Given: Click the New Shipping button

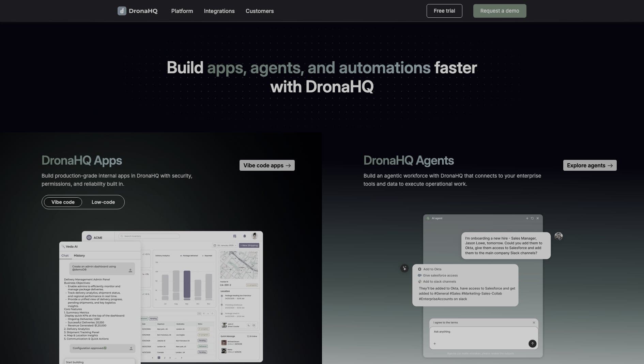Looking at the screenshot, I should pos(249,245).
